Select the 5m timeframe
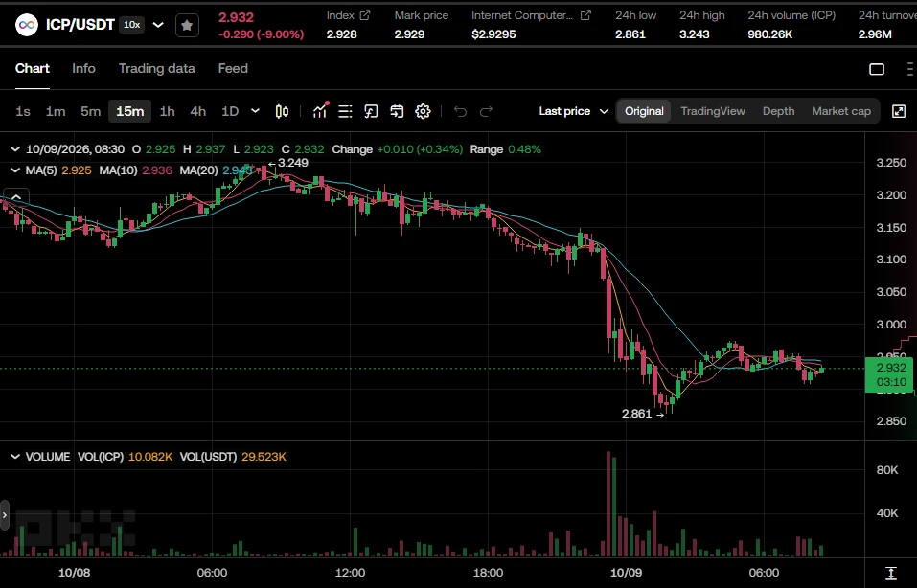 pos(91,111)
